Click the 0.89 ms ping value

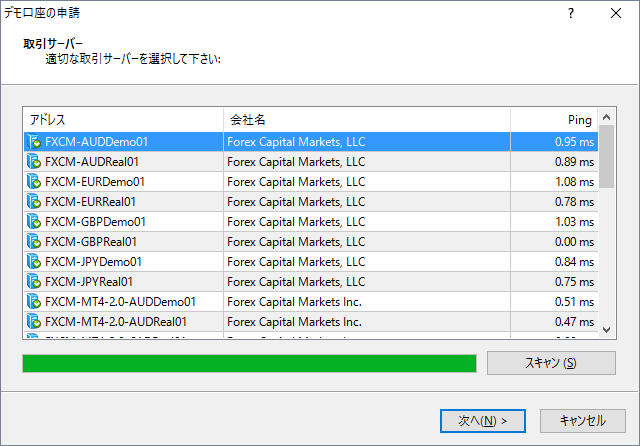click(574, 162)
